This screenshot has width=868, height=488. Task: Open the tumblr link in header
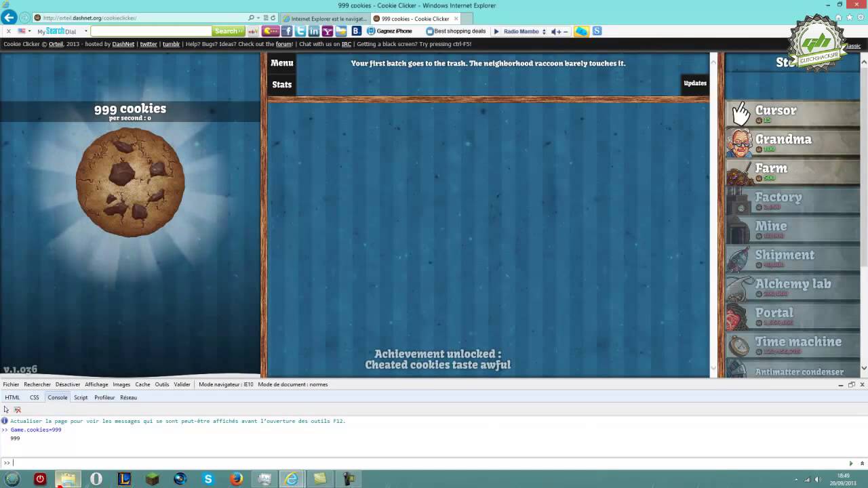click(x=171, y=44)
